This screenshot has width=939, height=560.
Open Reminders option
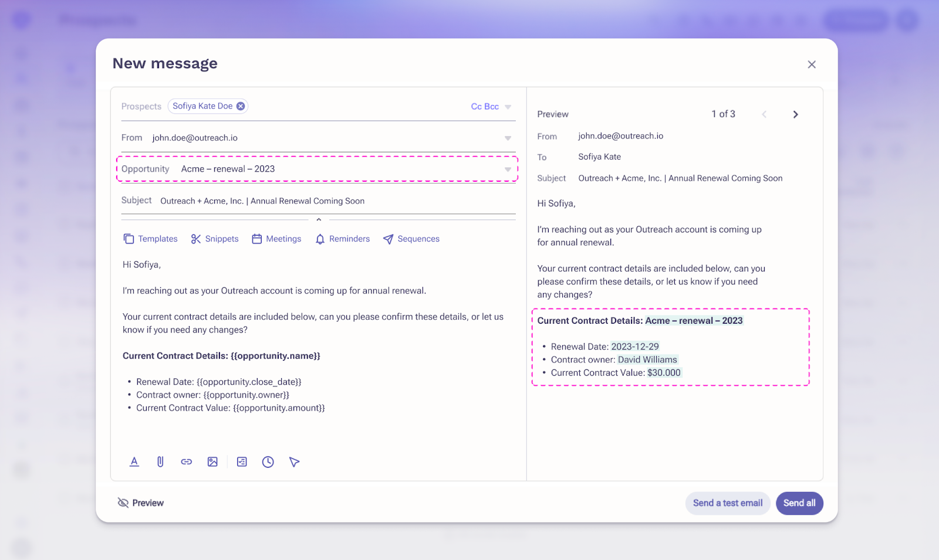coord(343,239)
